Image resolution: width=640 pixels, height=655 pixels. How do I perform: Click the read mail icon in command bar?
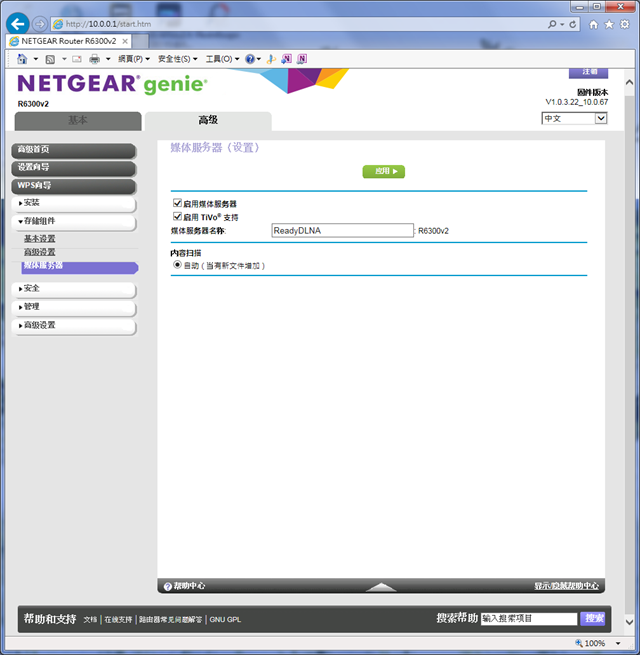(x=77, y=59)
